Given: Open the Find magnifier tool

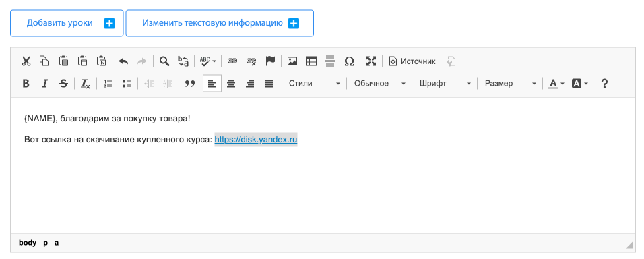Looking at the screenshot, I should point(164,61).
